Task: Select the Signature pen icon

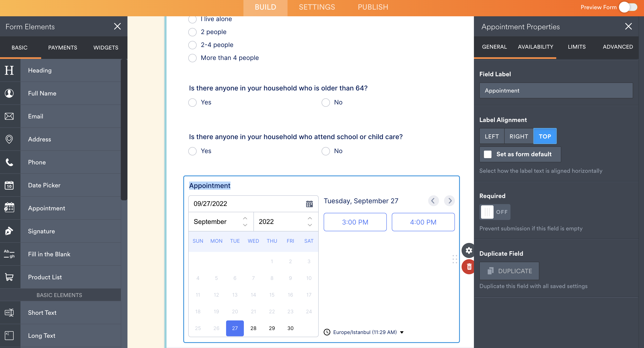Action: coord(9,231)
